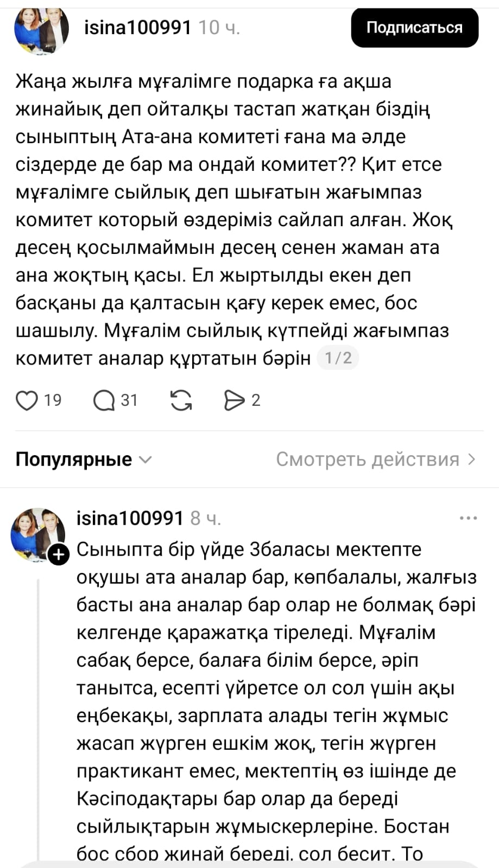
Task: Open the reply author's avatar
Action: pyautogui.click(x=37, y=534)
